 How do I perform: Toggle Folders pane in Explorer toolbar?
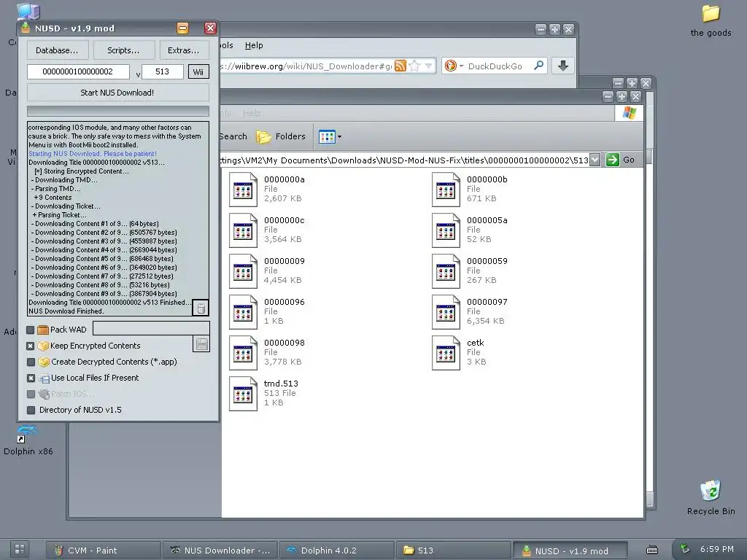281,136
